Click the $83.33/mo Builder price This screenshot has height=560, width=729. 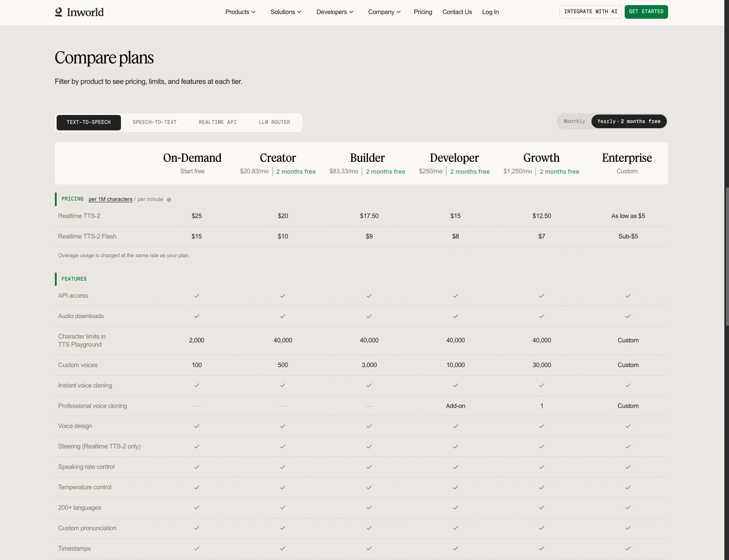click(344, 171)
